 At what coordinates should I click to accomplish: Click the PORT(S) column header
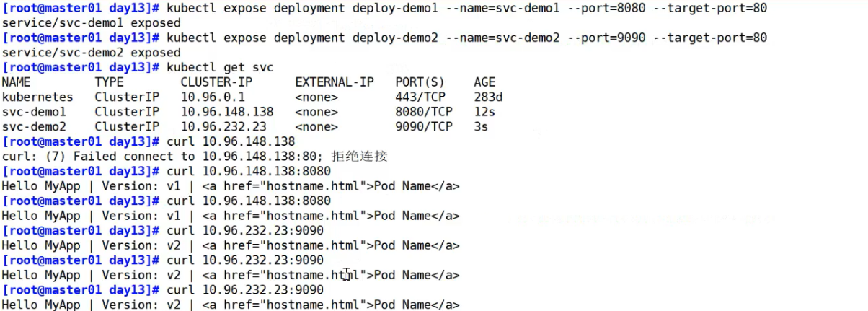pos(420,82)
